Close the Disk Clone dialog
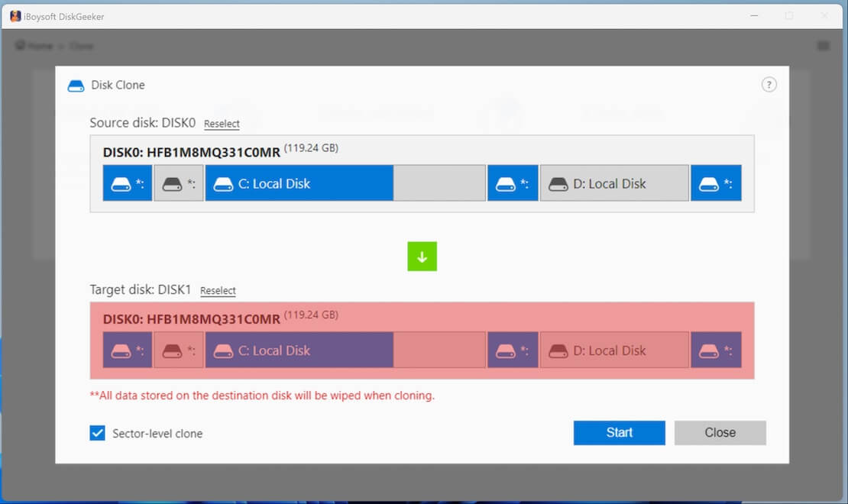The width and height of the screenshot is (848, 504). (720, 433)
